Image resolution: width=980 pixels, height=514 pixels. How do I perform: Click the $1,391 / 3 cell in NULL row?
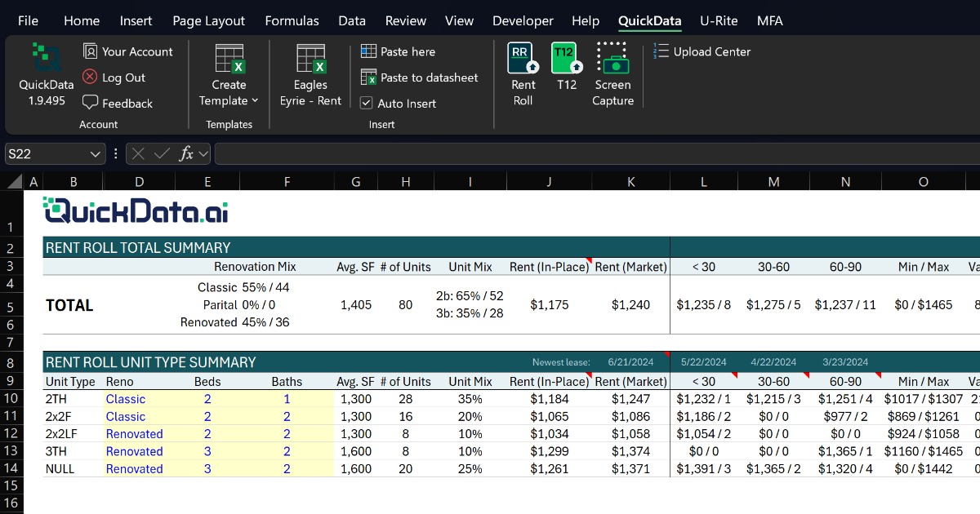704,469
